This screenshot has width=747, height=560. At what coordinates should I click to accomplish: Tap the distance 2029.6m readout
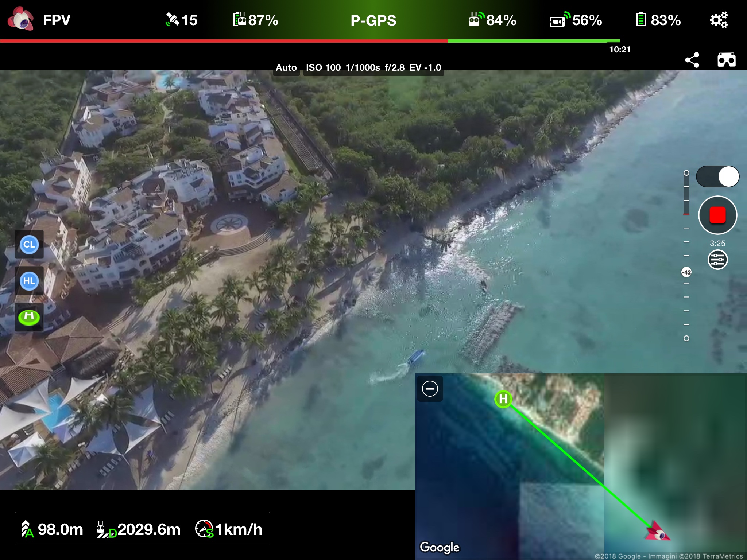(138, 529)
